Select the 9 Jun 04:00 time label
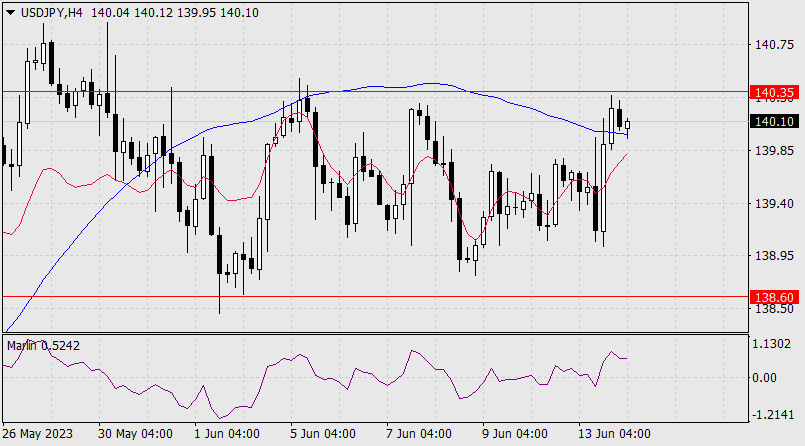The height and width of the screenshot is (446, 805). (x=514, y=434)
